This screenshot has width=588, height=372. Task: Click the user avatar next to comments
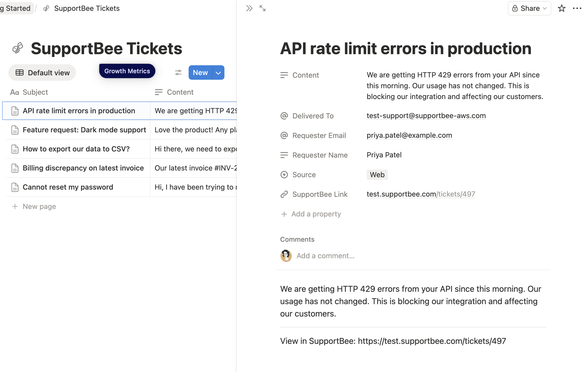tap(286, 256)
